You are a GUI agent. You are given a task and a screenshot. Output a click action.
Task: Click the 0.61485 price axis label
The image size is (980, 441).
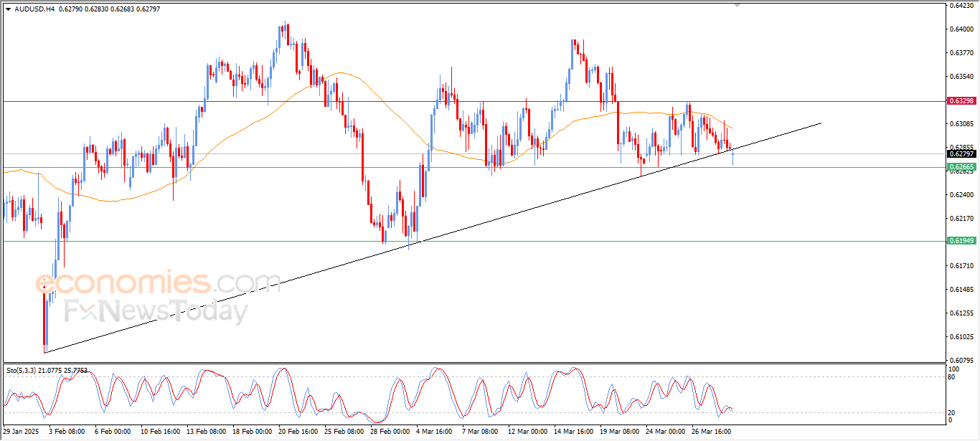pyautogui.click(x=961, y=289)
